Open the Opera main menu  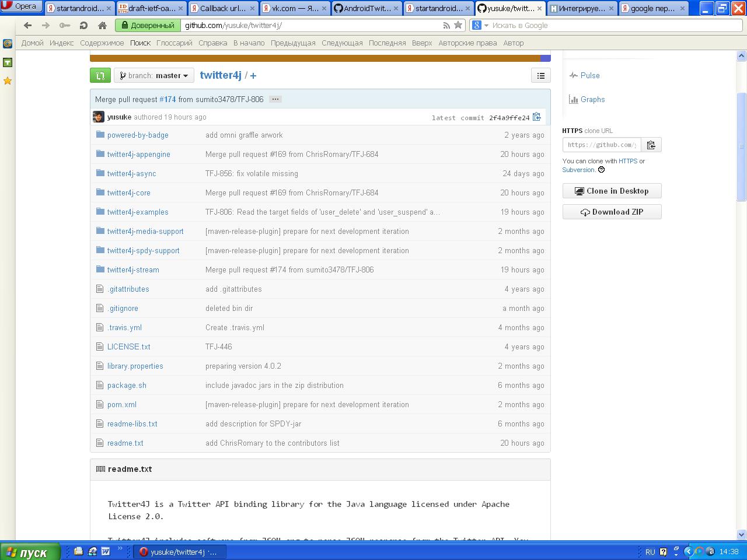pos(20,7)
